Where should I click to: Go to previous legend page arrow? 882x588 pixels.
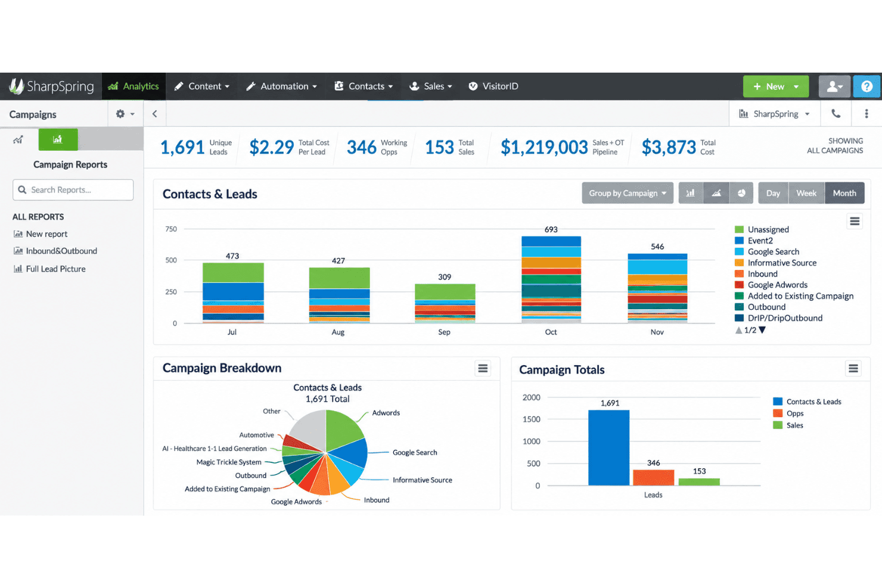coord(739,330)
